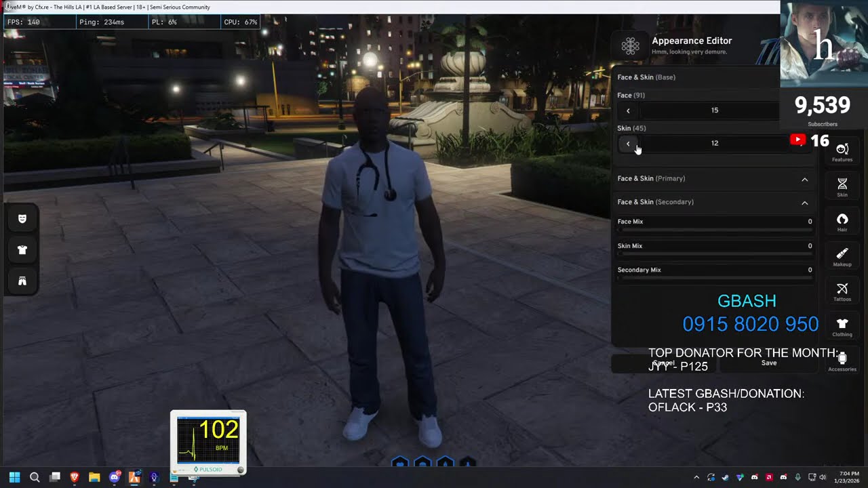Open the Accessories category

[842, 362]
